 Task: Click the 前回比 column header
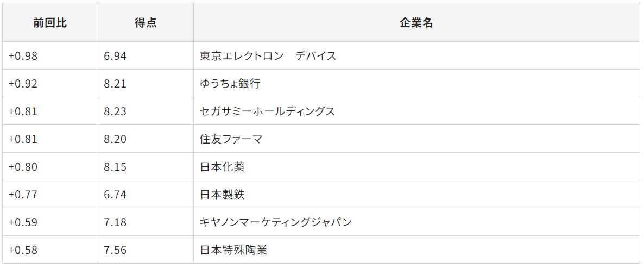coord(50,23)
